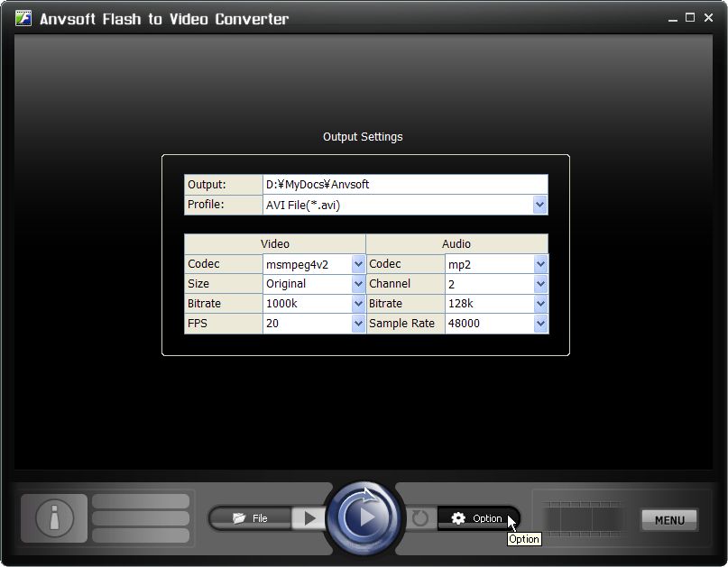Click the Original size value

click(x=286, y=283)
